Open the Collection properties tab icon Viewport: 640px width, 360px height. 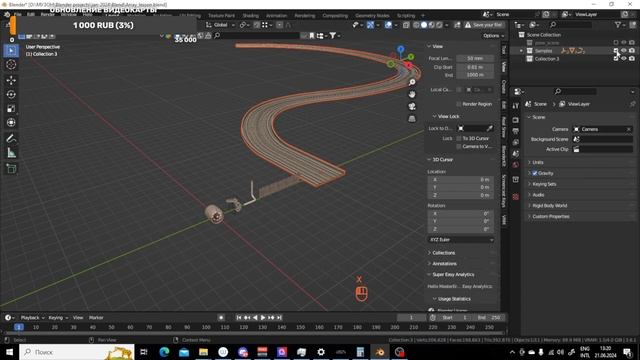click(x=516, y=180)
